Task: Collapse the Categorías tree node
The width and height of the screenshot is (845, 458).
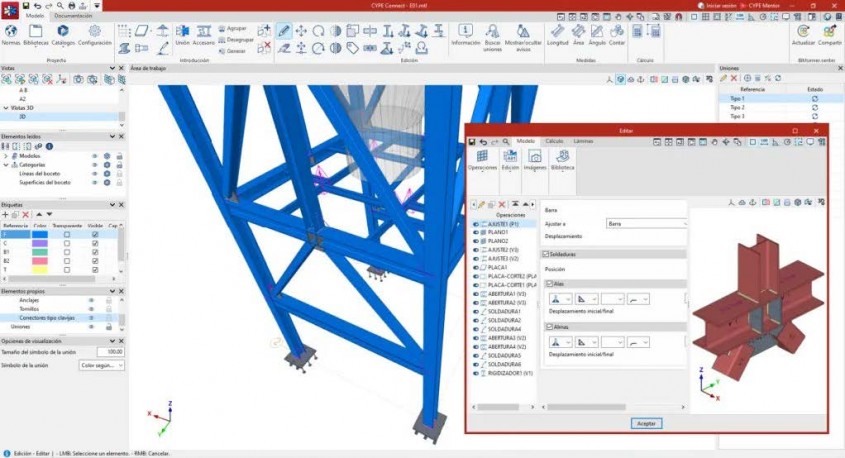Action: [6, 165]
